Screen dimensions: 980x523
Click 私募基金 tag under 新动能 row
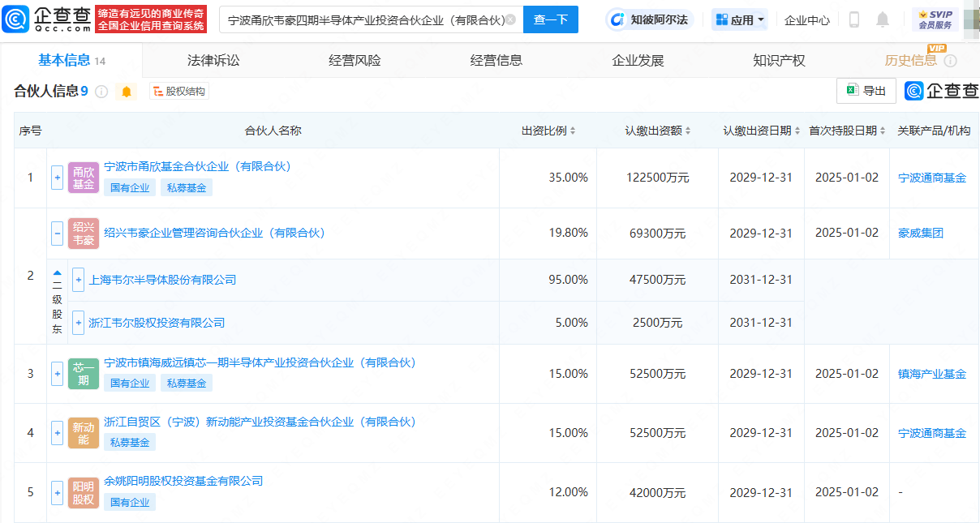tap(130, 443)
